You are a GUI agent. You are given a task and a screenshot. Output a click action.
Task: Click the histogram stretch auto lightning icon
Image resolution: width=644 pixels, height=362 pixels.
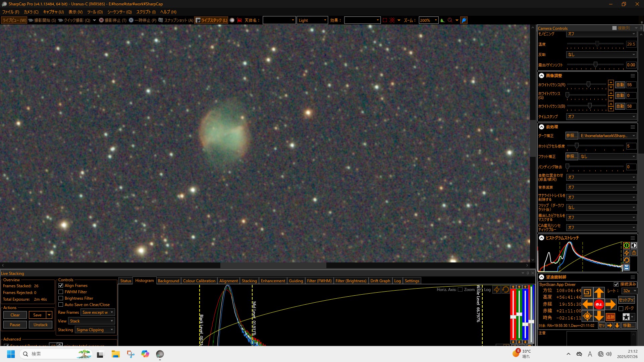pyautogui.click(x=626, y=253)
